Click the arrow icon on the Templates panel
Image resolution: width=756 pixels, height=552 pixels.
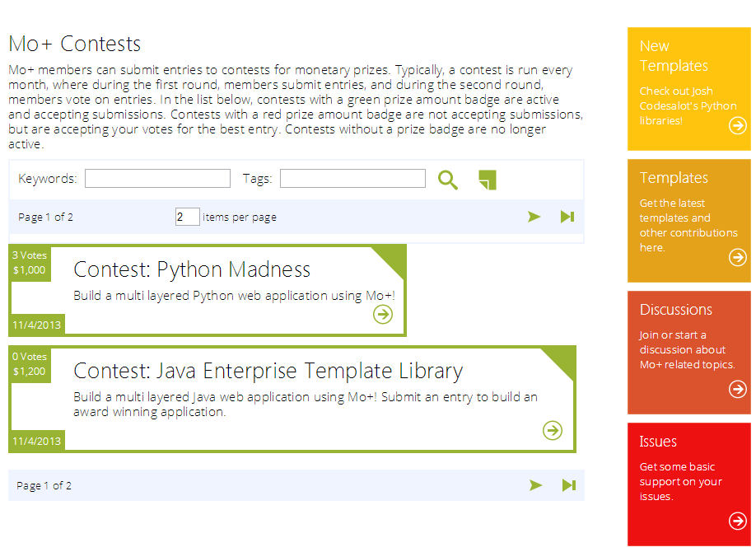coord(737,257)
